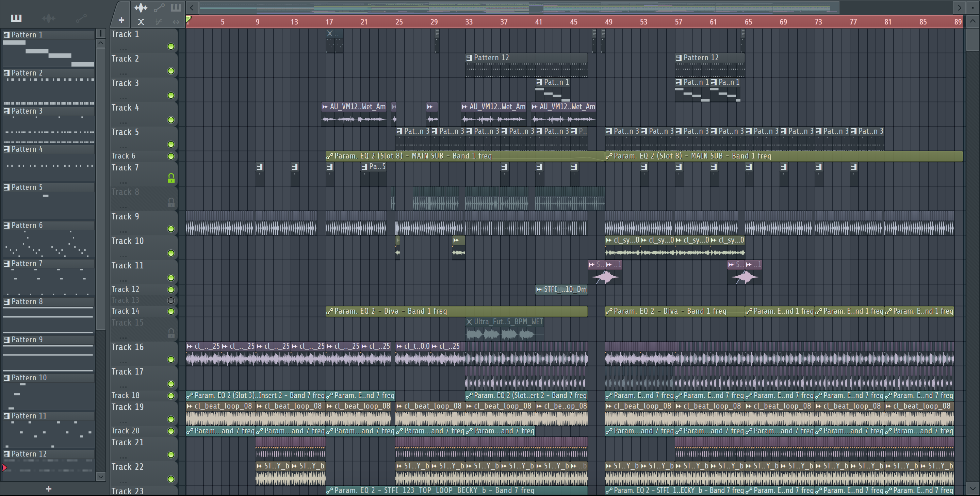The image size is (980, 496).
Task: Mute Track 4 with its green LED
Action: coord(171,120)
